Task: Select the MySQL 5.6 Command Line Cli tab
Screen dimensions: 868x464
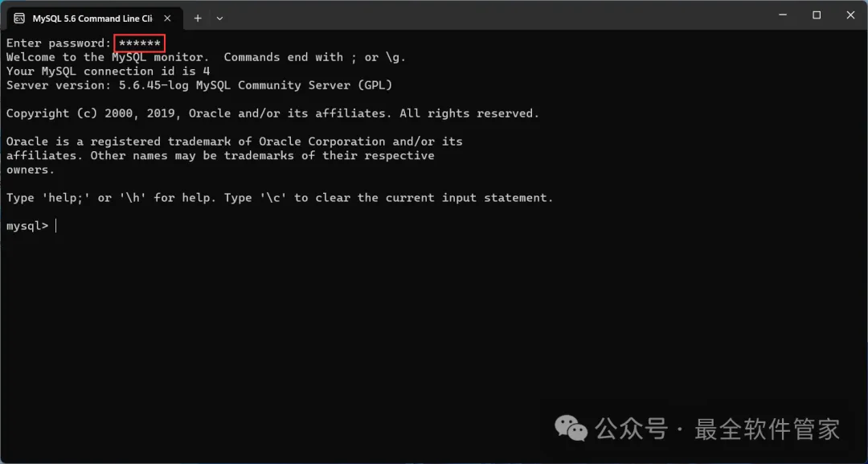Action: (92, 18)
